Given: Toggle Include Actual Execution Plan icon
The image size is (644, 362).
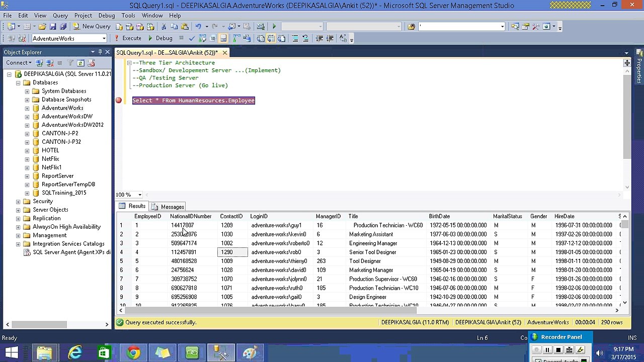Looking at the screenshot, I should coord(236,38).
